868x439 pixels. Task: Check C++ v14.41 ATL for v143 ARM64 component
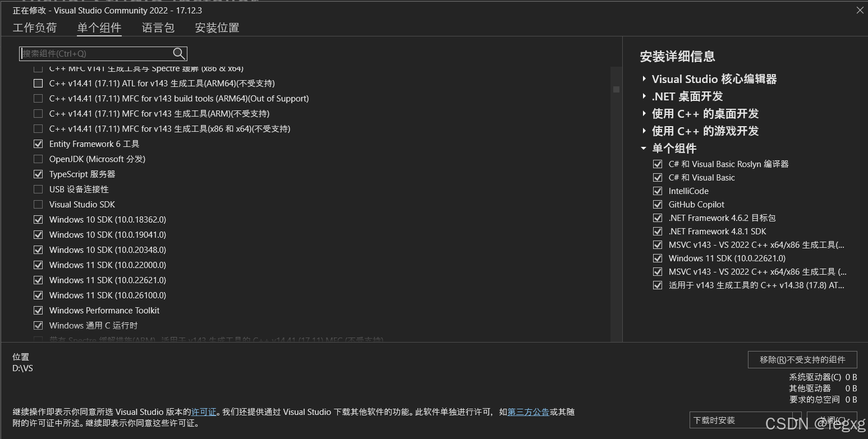(x=38, y=84)
